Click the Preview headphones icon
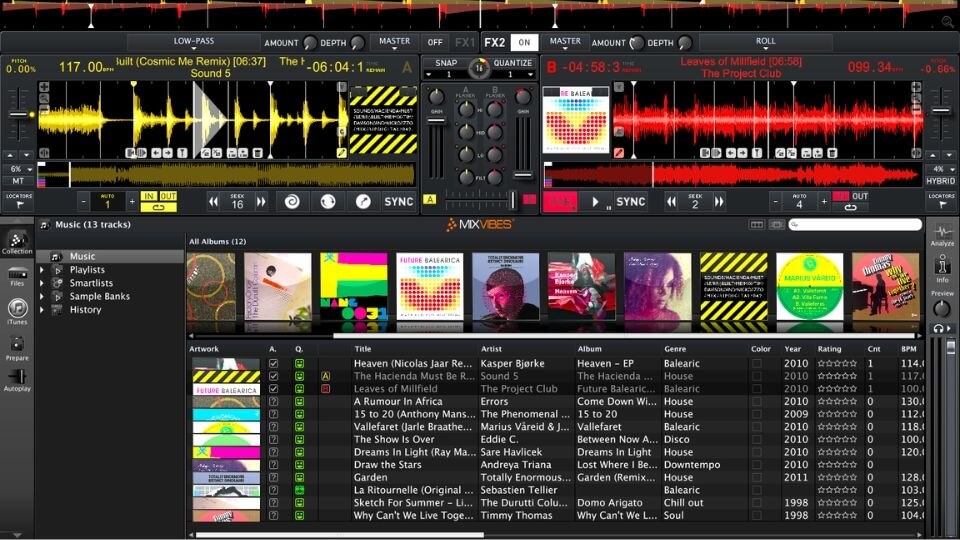The height and width of the screenshot is (540, 960). (x=938, y=329)
